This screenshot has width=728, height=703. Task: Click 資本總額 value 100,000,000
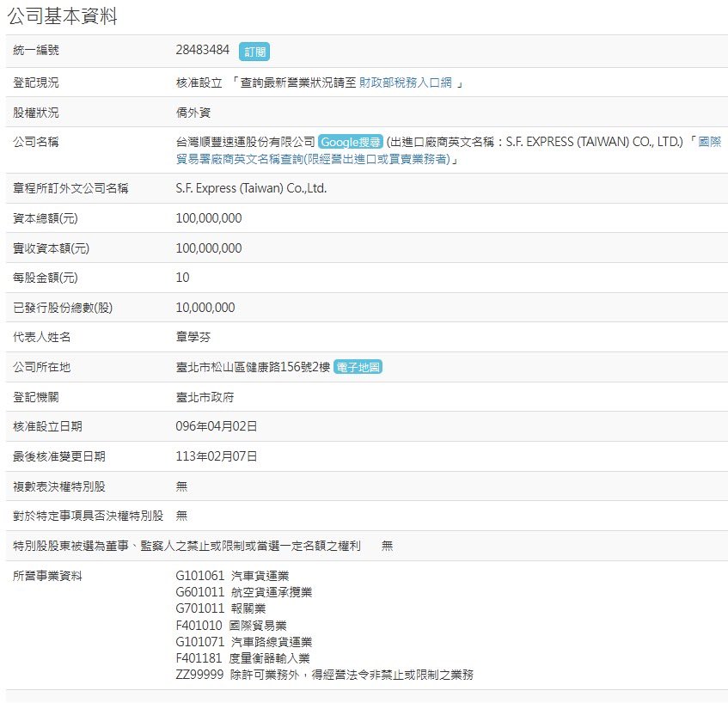click(209, 218)
